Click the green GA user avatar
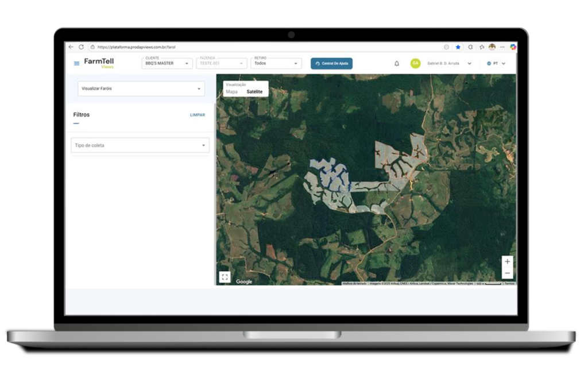The width and height of the screenshot is (588, 382). click(415, 63)
